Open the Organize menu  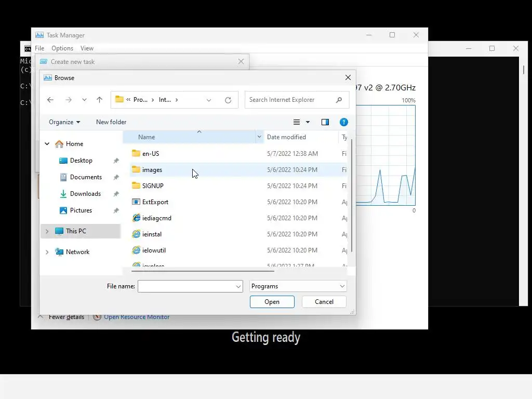pyautogui.click(x=64, y=122)
